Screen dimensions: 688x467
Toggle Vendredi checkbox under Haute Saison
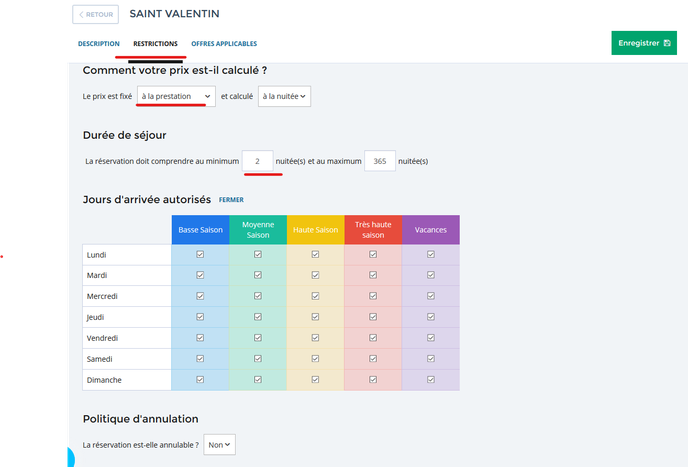315,338
